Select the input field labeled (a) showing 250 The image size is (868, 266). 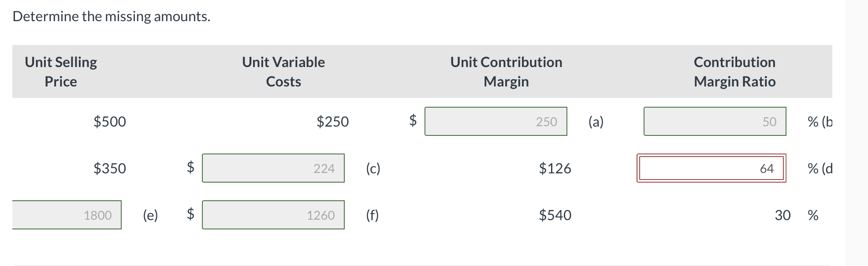tap(496, 122)
